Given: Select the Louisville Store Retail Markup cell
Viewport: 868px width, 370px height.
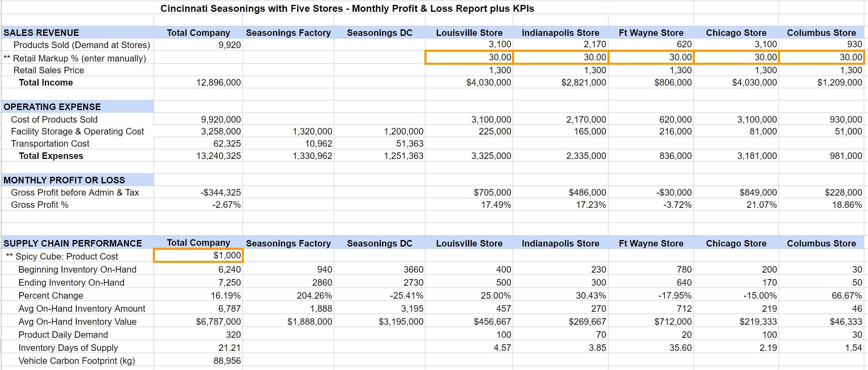Looking at the screenshot, I should 469,57.
